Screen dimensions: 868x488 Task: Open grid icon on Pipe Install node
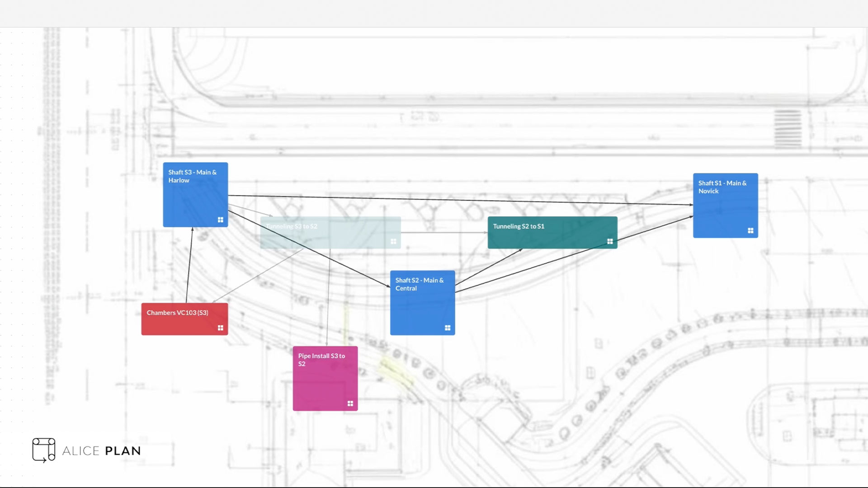click(350, 404)
